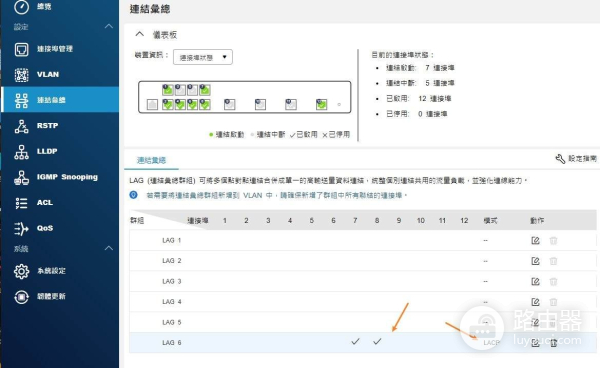Open the 設定指南 setup guide

[x=576, y=159]
